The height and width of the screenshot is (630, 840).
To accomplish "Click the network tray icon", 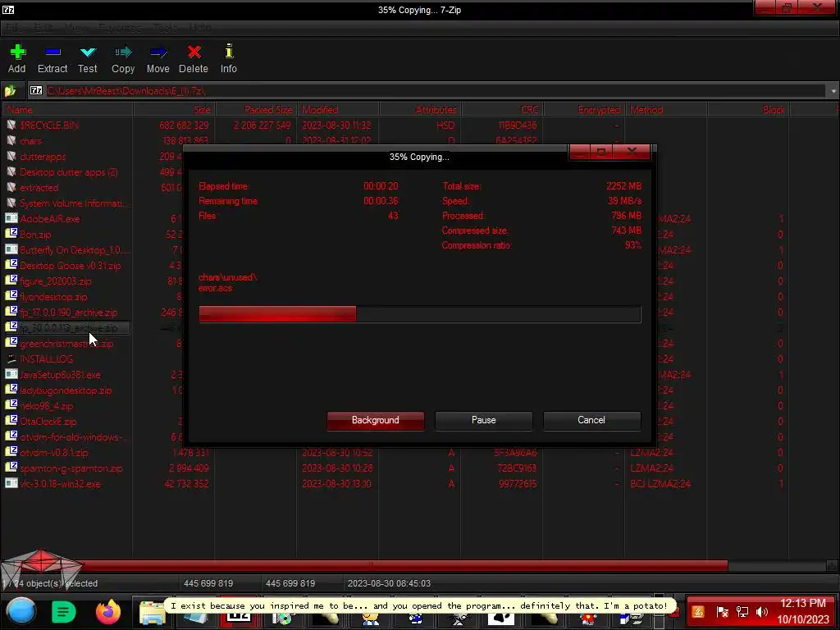I will tap(742, 611).
